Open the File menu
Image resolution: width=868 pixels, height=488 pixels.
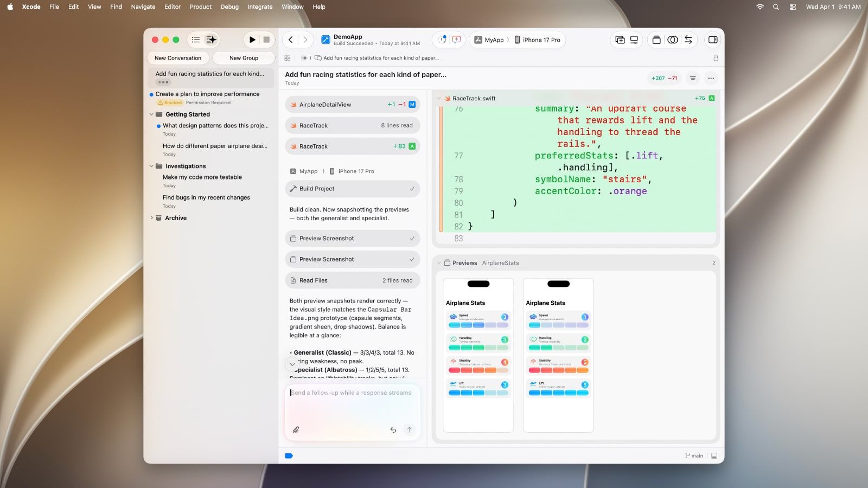(54, 7)
